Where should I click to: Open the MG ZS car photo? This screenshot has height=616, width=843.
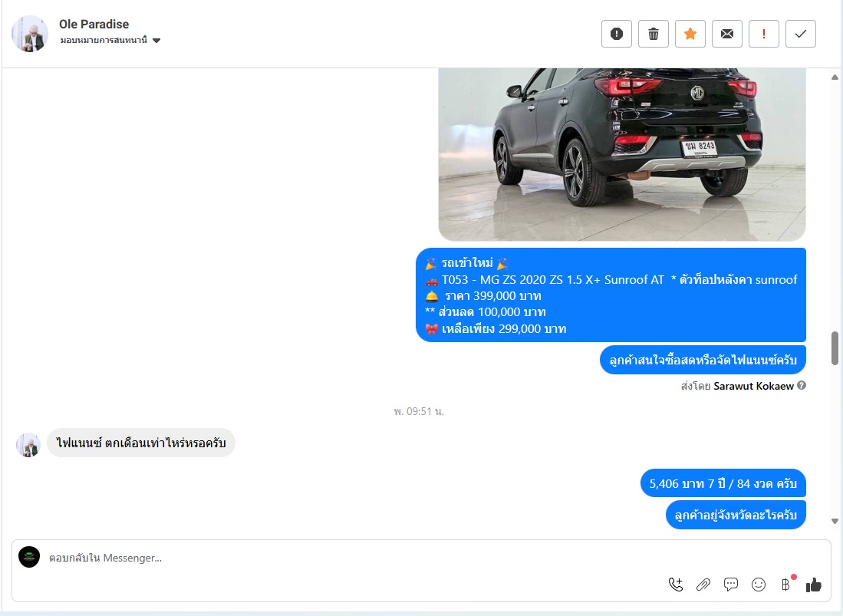click(x=622, y=154)
